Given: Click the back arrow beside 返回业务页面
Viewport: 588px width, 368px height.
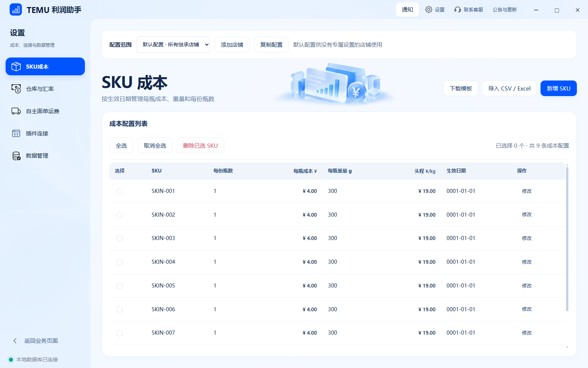Looking at the screenshot, I should pyautogui.click(x=15, y=341).
